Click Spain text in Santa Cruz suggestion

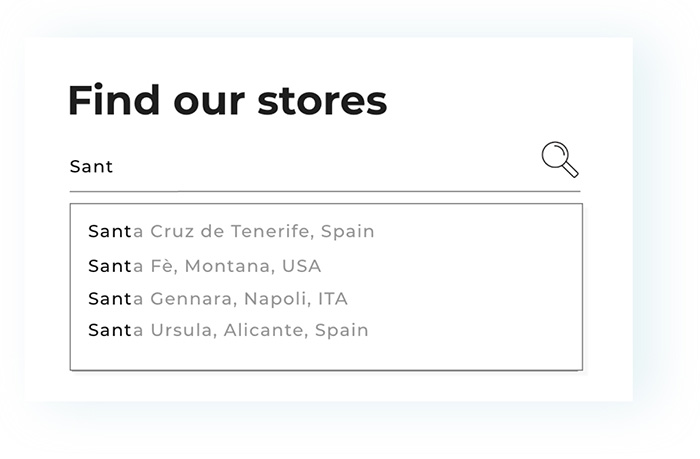[348, 232]
